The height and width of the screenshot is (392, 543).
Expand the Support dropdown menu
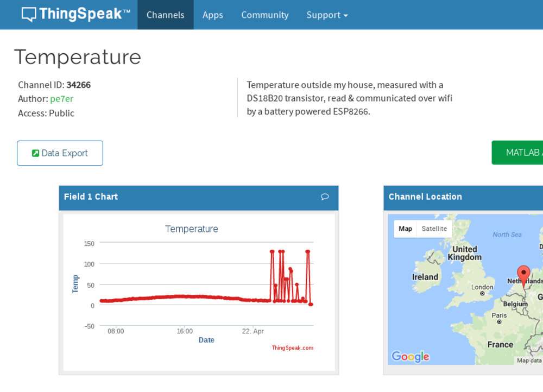tap(327, 15)
